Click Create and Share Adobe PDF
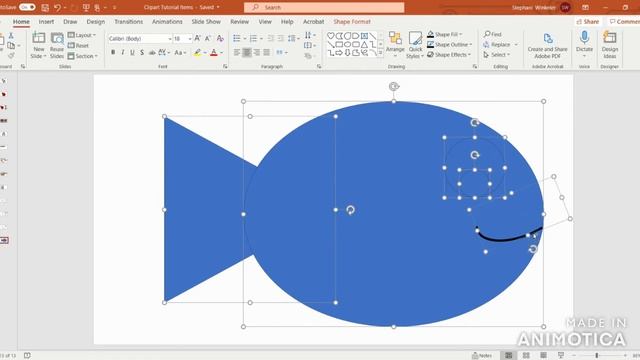Screen dimensions: 640x360 coord(547,45)
